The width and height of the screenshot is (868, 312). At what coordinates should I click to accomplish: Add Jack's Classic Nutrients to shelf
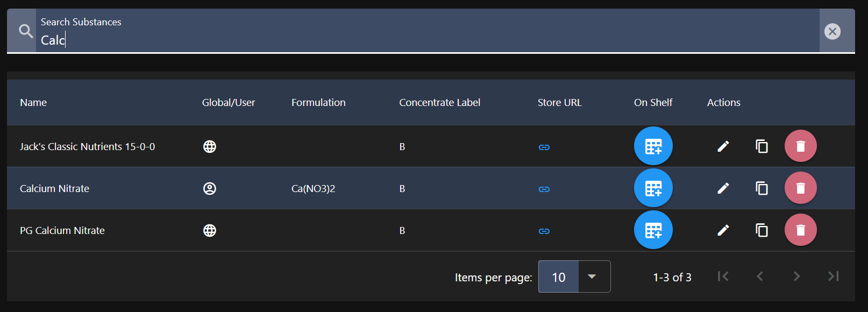(x=653, y=146)
